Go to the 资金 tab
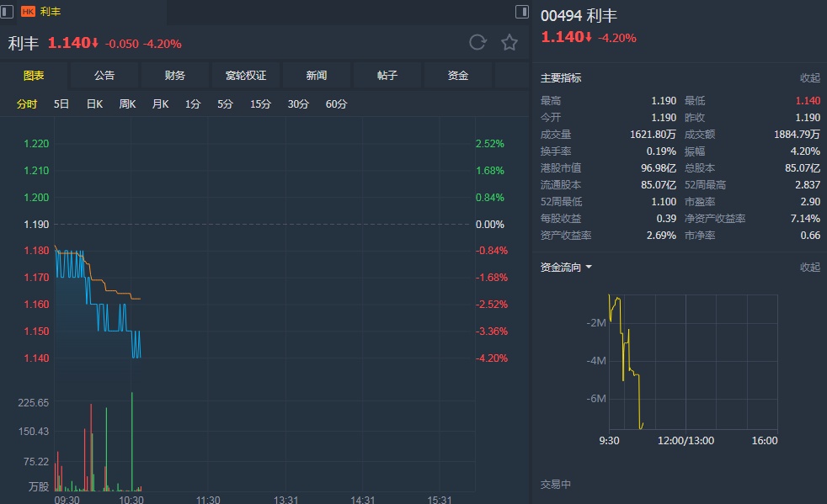 coord(458,76)
